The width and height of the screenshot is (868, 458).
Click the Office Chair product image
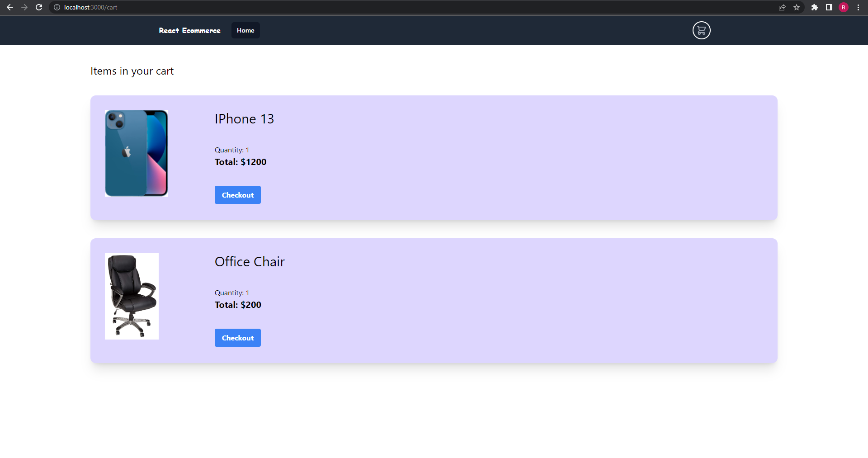pos(132,296)
